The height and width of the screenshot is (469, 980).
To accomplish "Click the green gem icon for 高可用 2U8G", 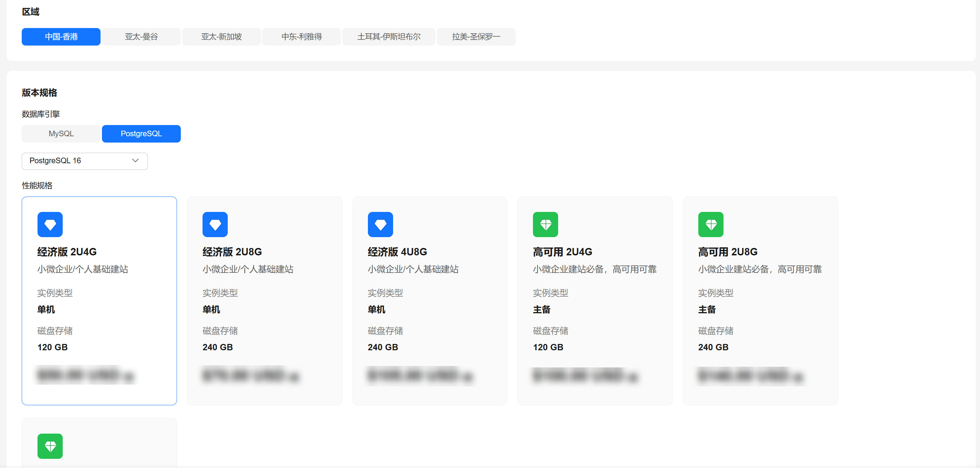I will [710, 225].
